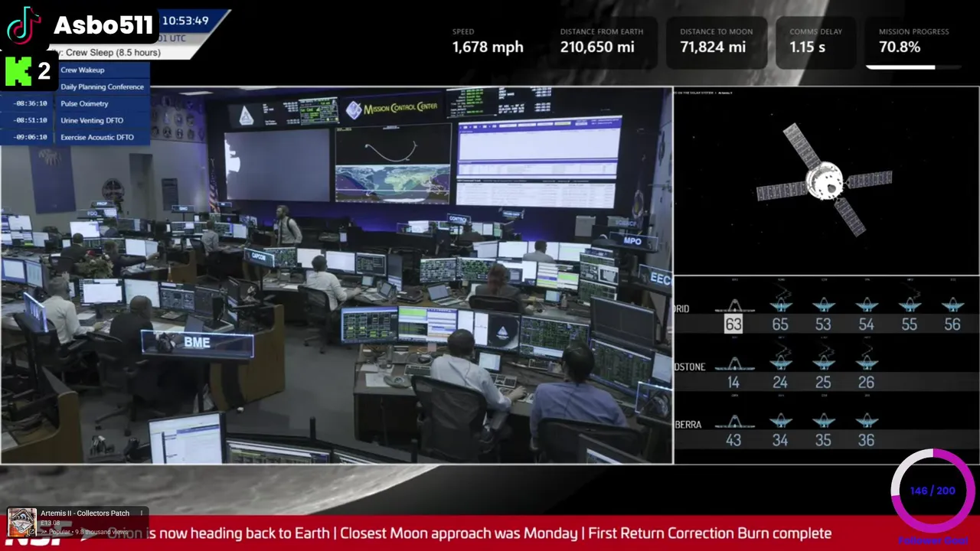The width and height of the screenshot is (980, 551).
Task: Click the Mission Progress bar
Action: click(912, 67)
